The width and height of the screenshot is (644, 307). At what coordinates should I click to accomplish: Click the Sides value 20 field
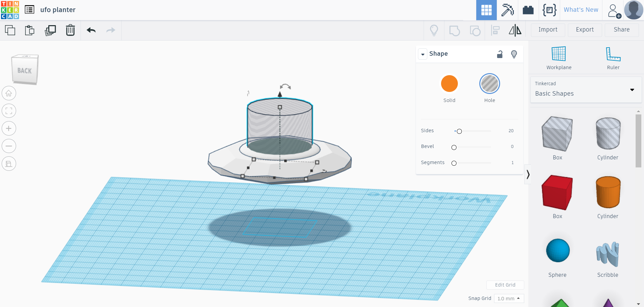pos(511,131)
